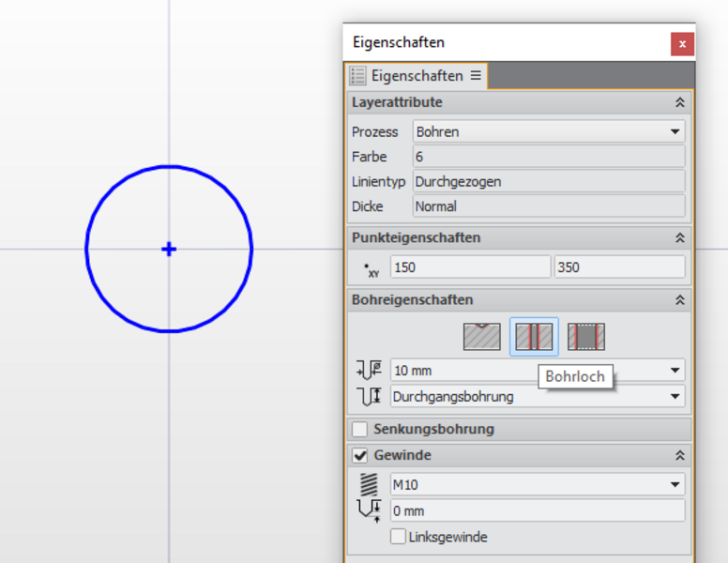
Task: Click the Dicke field showing Normal
Action: 549,206
